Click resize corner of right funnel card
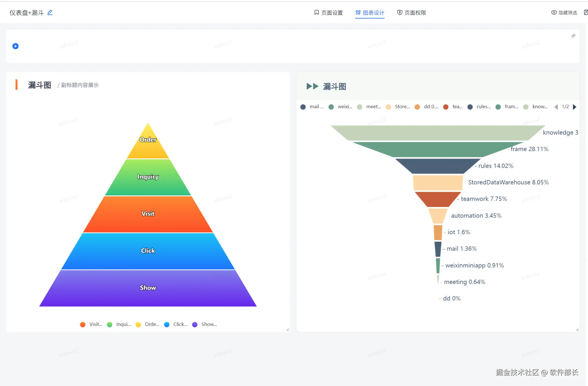Viewport: 588px width, 386px height. point(577,329)
